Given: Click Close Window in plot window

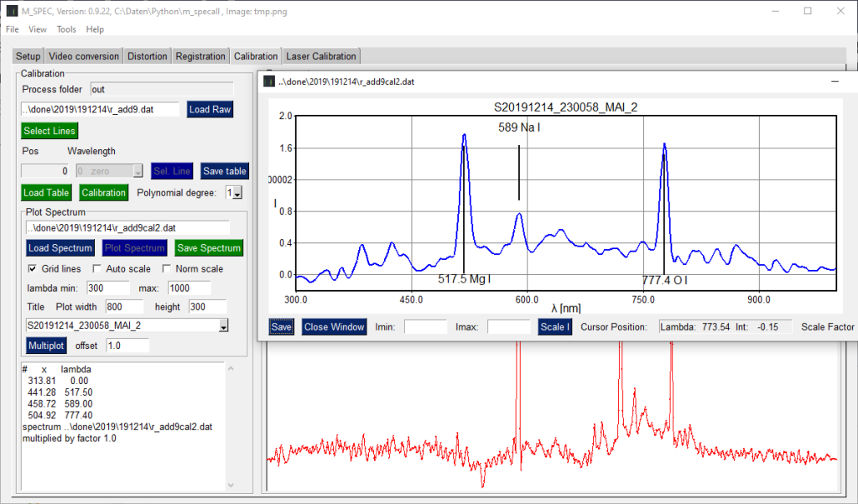Looking at the screenshot, I should coord(334,327).
